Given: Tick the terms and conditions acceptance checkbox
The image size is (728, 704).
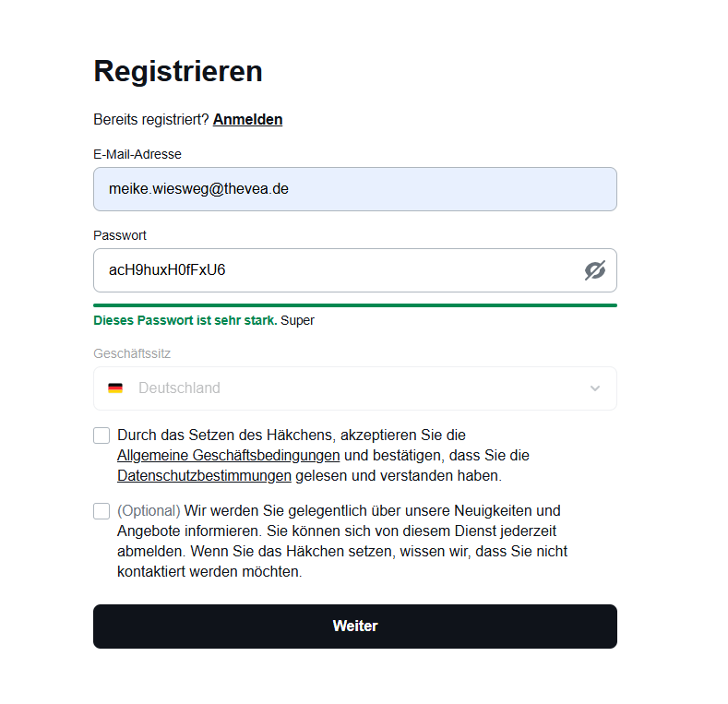Looking at the screenshot, I should (101, 436).
